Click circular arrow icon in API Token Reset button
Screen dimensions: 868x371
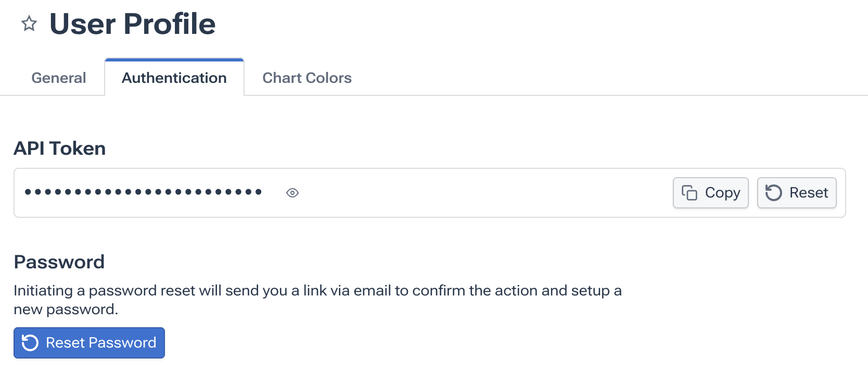(774, 193)
